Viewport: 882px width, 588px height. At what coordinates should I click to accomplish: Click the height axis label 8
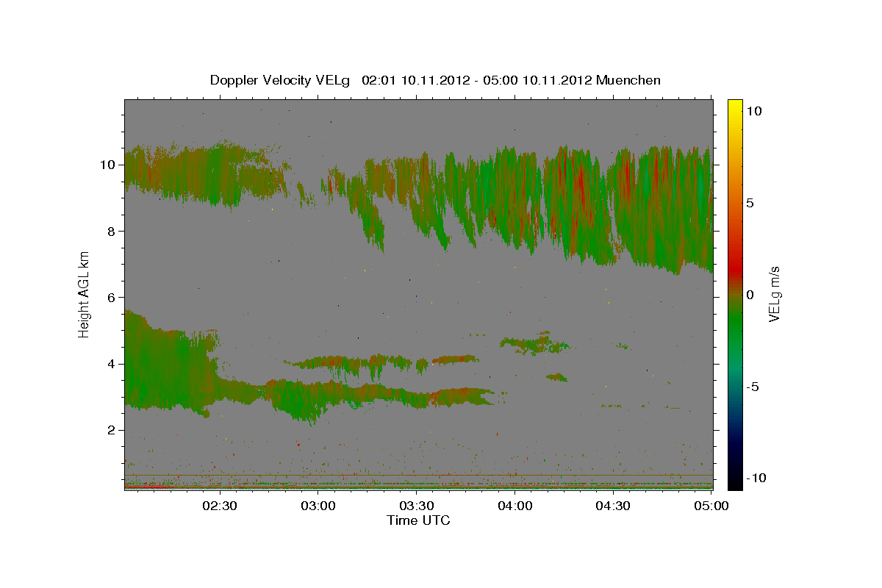coord(112,231)
